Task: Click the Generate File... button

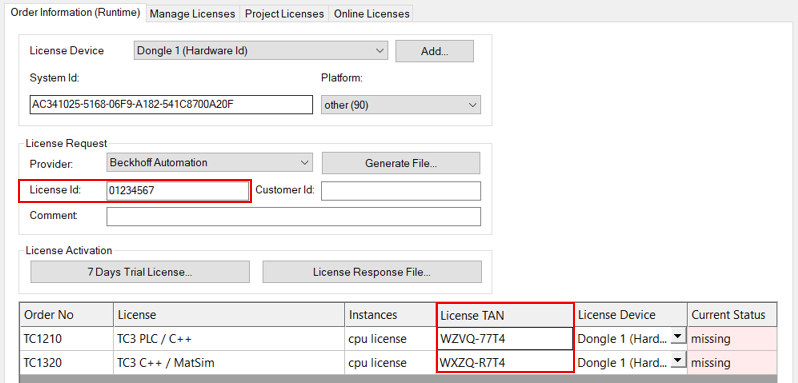Action: coord(401,163)
